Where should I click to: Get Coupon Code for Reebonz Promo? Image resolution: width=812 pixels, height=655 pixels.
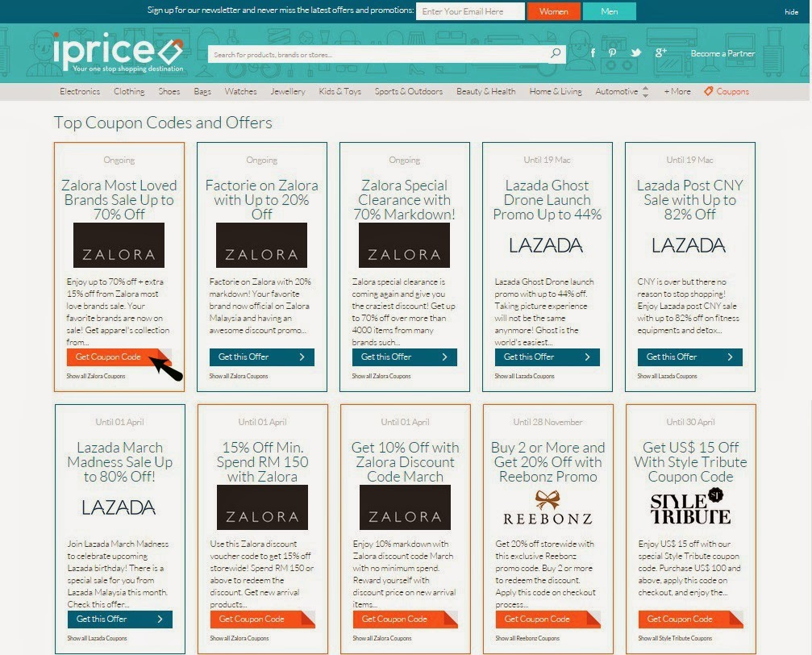(548, 620)
